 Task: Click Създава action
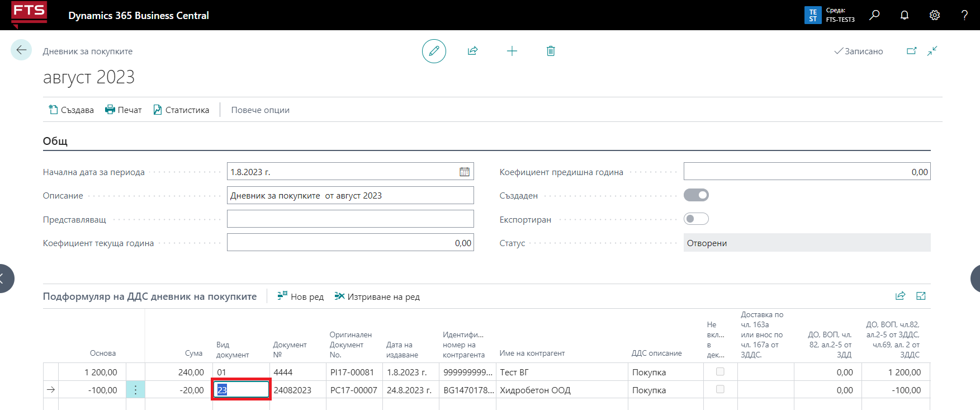[x=71, y=110]
